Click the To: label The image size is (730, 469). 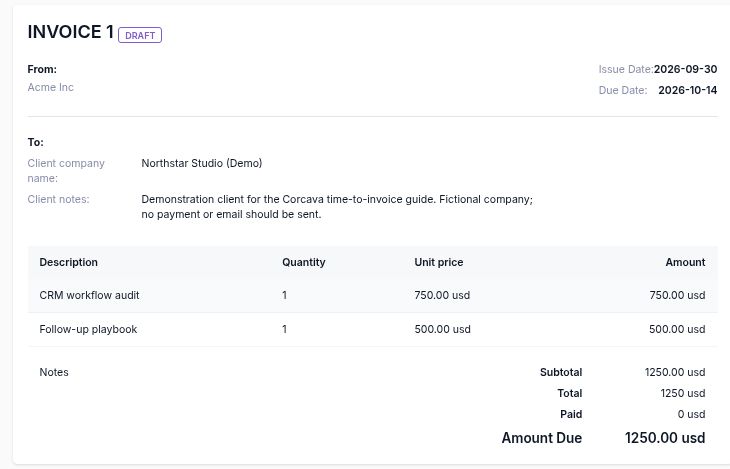[35, 143]
